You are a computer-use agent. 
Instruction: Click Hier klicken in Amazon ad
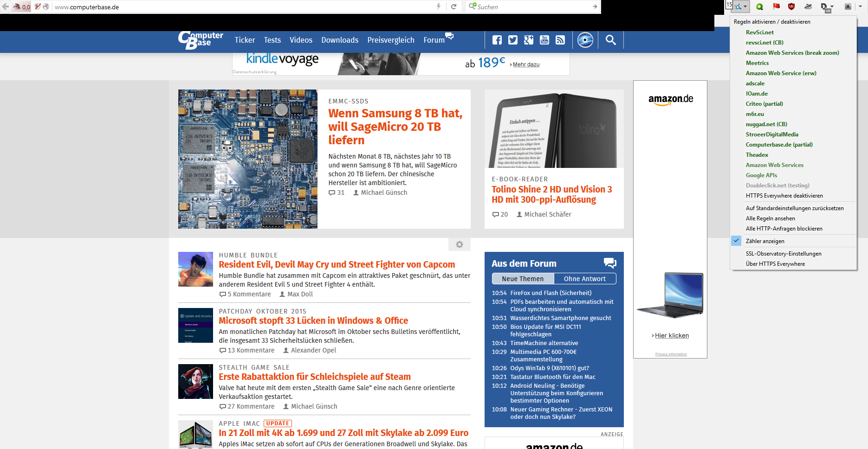point(672,335)
